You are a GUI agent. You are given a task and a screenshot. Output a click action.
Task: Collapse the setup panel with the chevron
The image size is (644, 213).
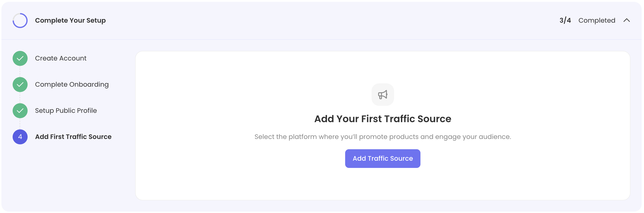(626, 21)
